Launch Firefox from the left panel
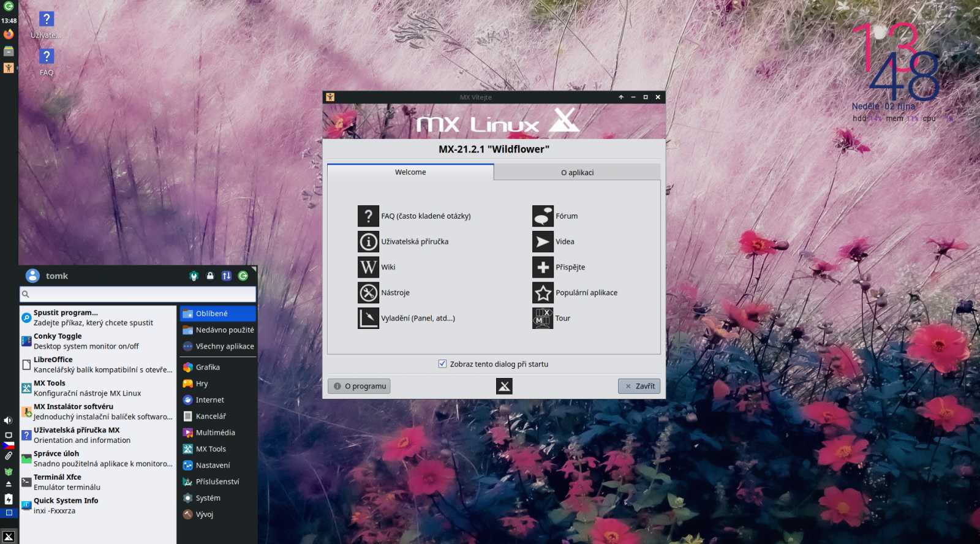980x544 pixels. click(9, 34)
